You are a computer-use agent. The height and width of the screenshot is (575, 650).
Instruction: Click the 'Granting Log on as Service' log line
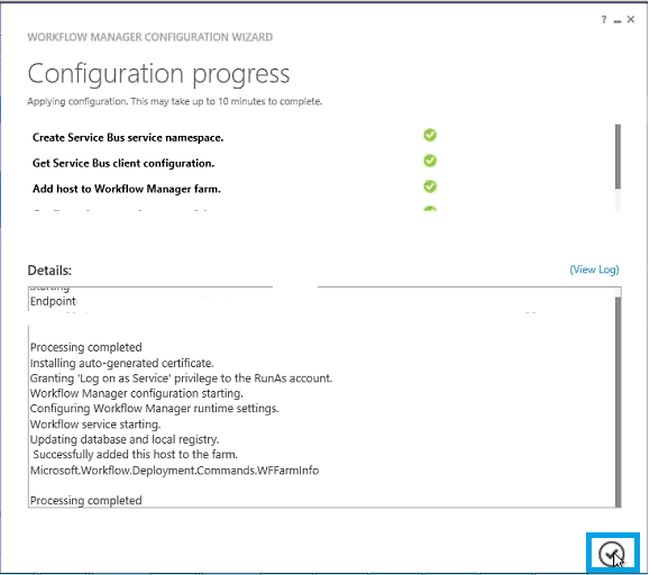181,378
